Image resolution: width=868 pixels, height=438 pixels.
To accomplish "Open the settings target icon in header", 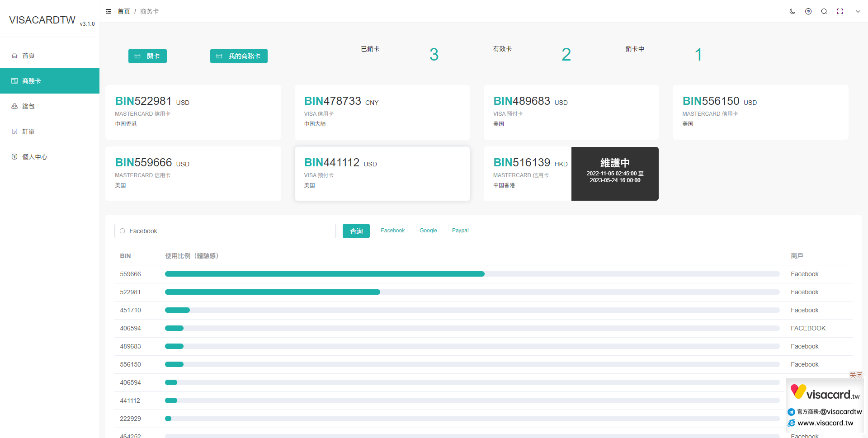I will tap(808, 11).
